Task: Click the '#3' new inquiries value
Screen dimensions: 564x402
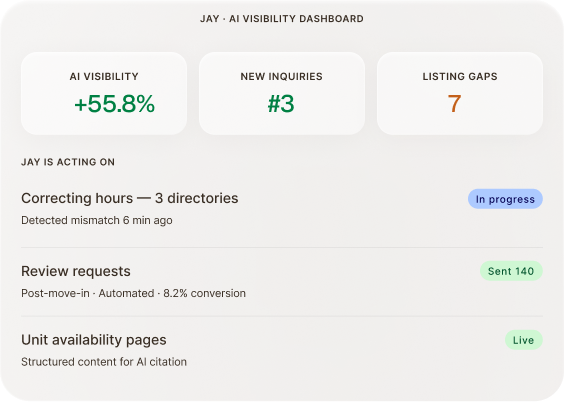Action: click(x=281, y=104)
